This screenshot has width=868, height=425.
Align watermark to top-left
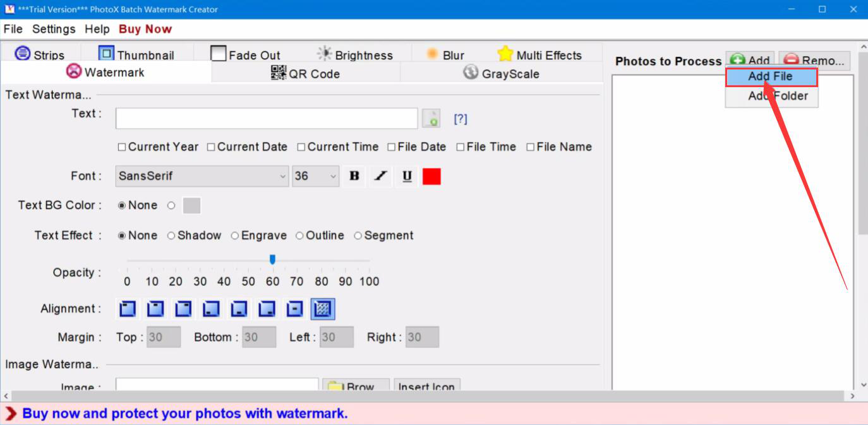pyautogui.click(x=128, y=309)
